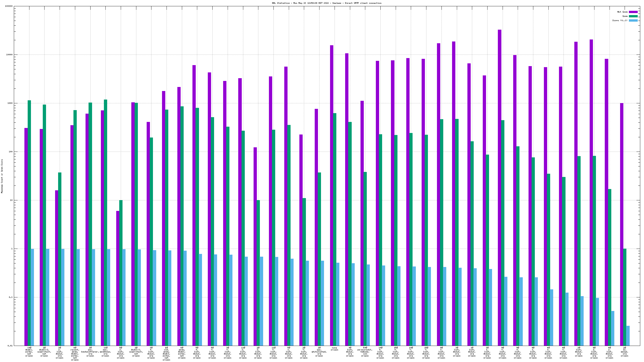Click the ips.whitelisted.org origin axis label

(319, 352)
